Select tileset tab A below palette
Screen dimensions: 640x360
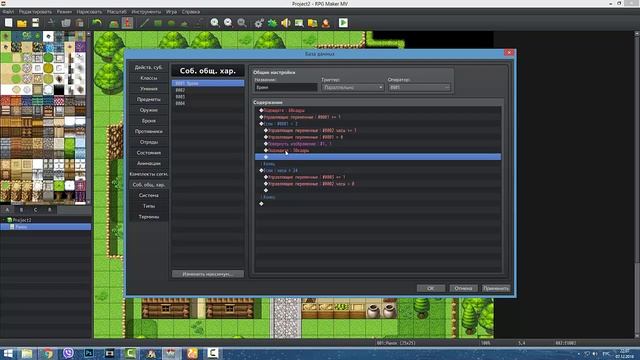(x=7, y=210)
